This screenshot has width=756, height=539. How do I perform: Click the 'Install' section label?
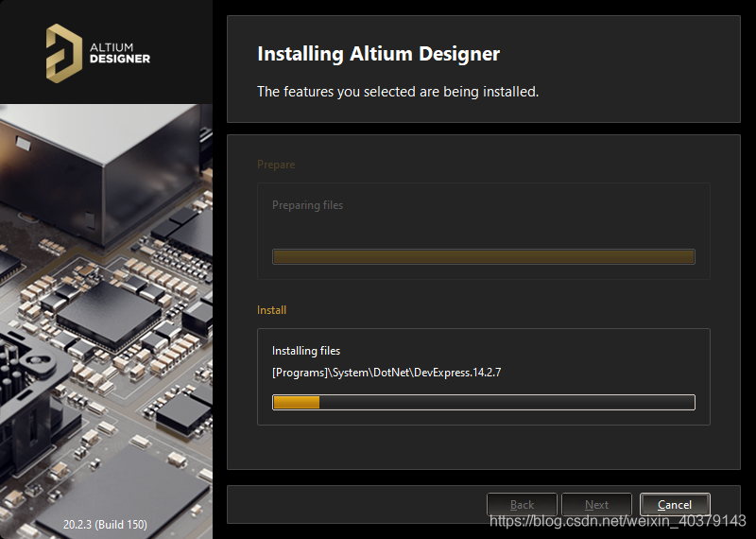coord(271,310)
